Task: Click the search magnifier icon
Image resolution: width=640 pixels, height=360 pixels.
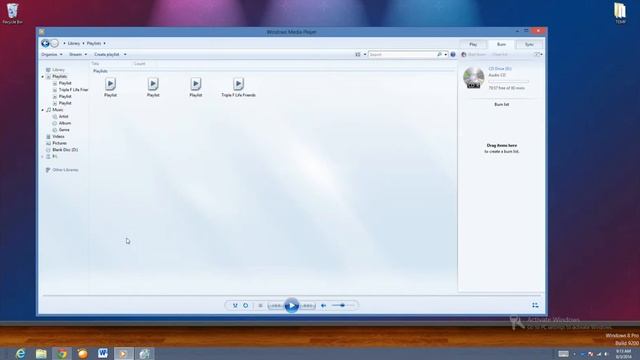Action: click(439, 54)
